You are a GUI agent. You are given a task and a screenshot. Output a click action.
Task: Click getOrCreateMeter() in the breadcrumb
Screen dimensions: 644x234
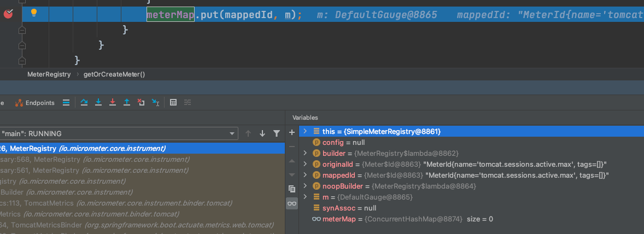coord(114,75)
